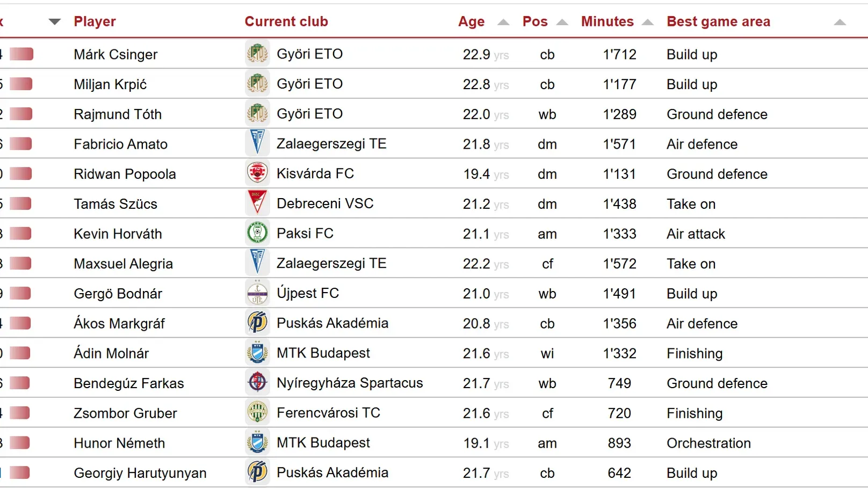Open Ridwan Popoola's player entry
This screenshot has height=488, width=868.
point(125,174)
